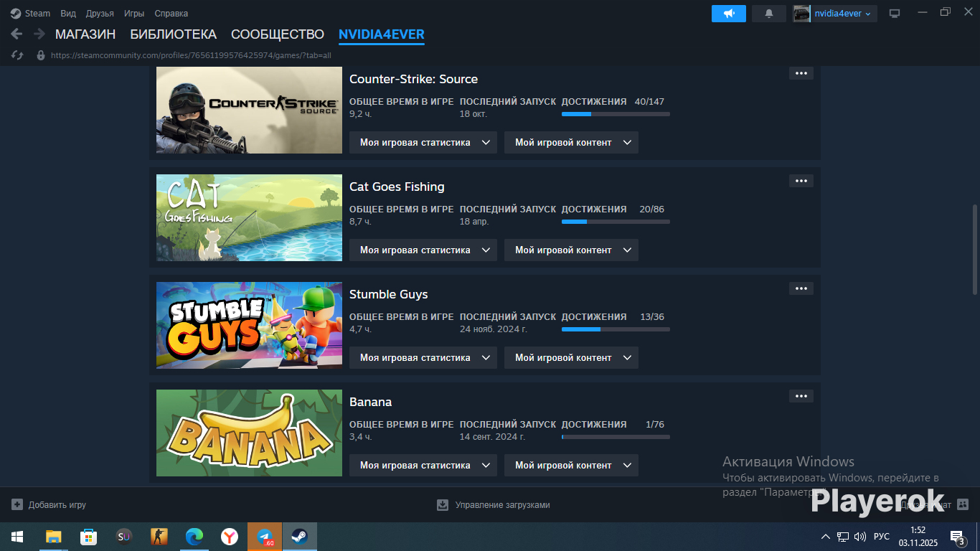The image size is (980, 551).
Task: Open Microsoft Store from the taskbar
Action: (x=88, y=537)
